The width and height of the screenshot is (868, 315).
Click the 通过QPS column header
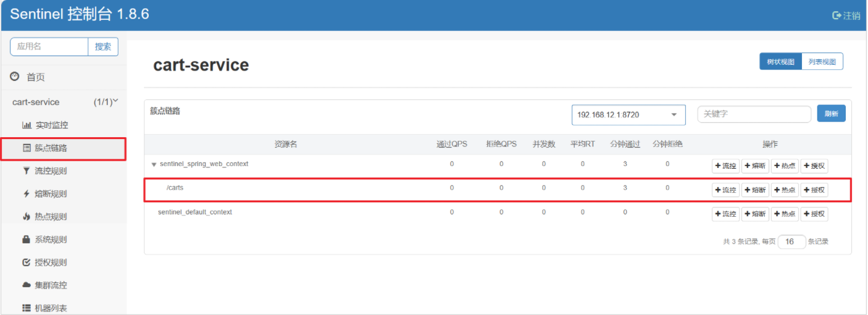452,144
